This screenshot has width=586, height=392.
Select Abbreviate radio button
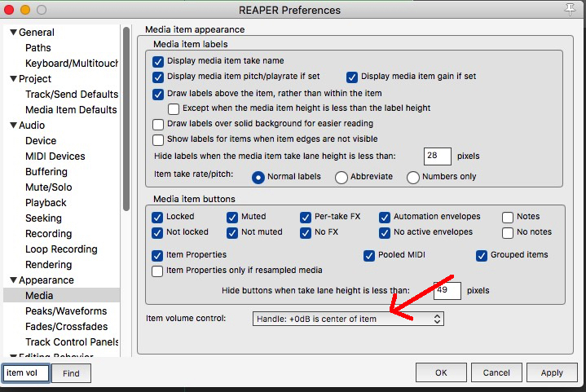(341, 178)
